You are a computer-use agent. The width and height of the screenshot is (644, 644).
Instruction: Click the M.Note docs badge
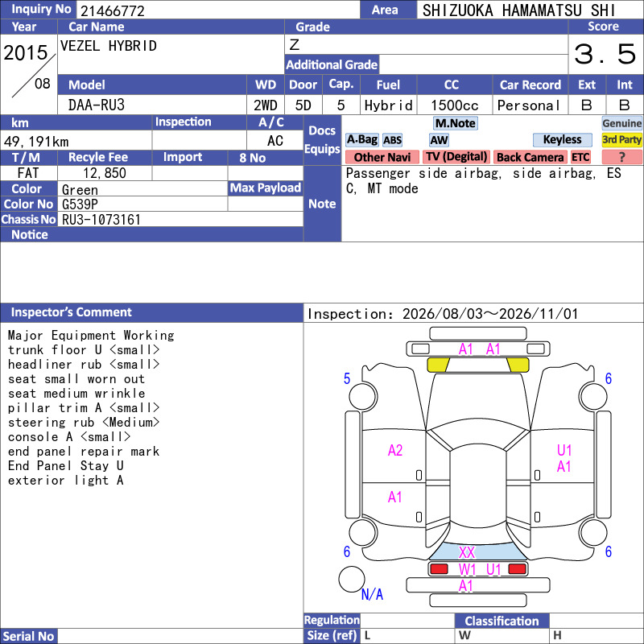coord(456,123)
